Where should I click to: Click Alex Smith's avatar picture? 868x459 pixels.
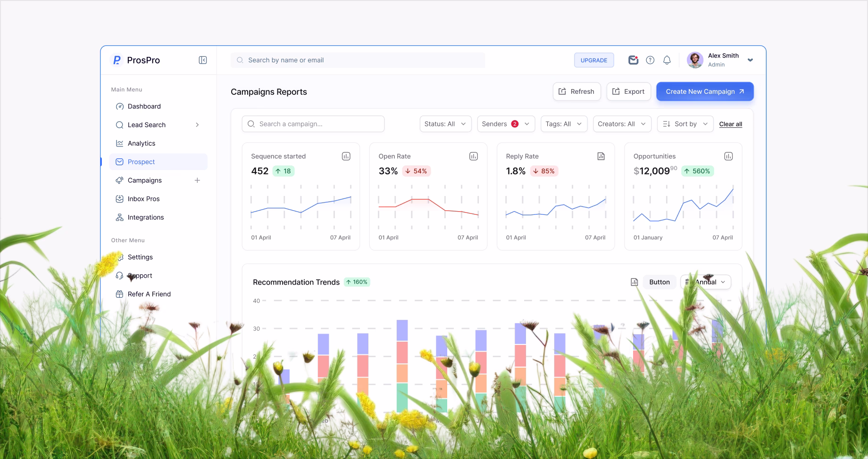tap(695, 60)
